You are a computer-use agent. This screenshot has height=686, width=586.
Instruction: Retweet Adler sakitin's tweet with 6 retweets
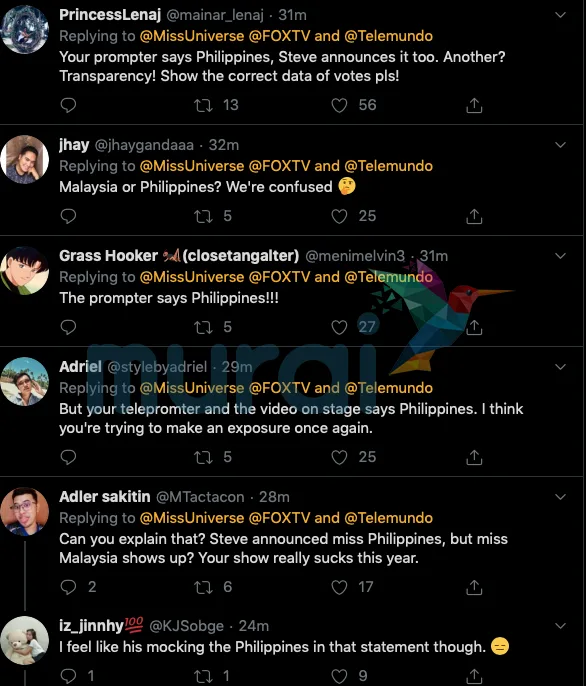pyautogui.click(x=204, y=587)
